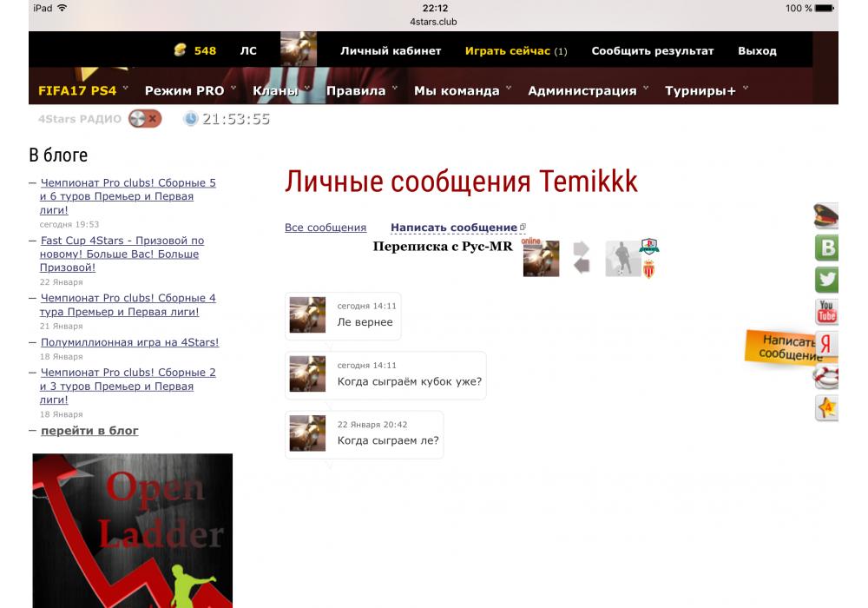This screenshot has height=608, width=868.
Task: Open Fast Cup 4Stars blog post
Action: click(x=122, y=254)
